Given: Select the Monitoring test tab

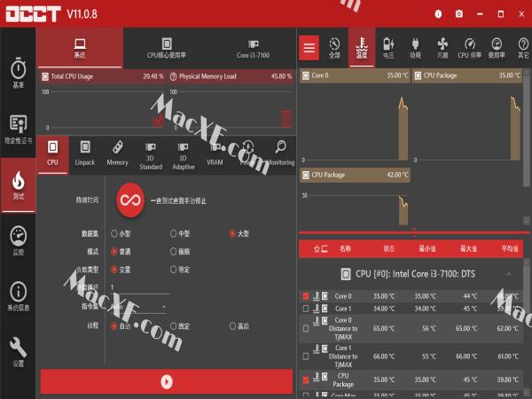Looking at the screenshot, I should tap(281, 154).
